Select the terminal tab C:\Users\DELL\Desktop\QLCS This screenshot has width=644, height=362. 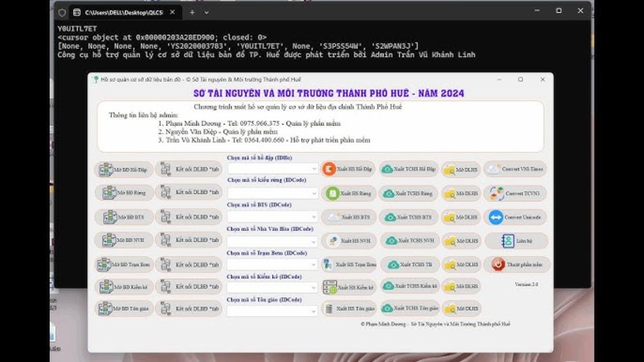[x=124, y=12]
